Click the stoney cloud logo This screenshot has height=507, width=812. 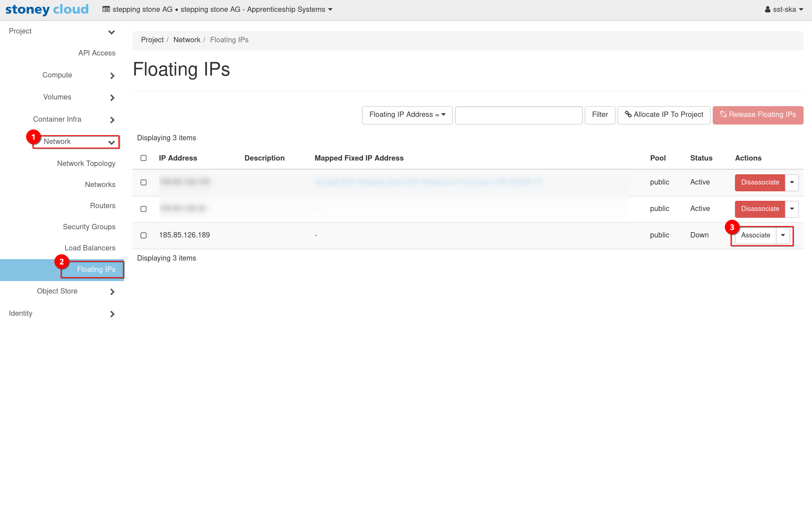pyautogui.click(x=47, y=9)
